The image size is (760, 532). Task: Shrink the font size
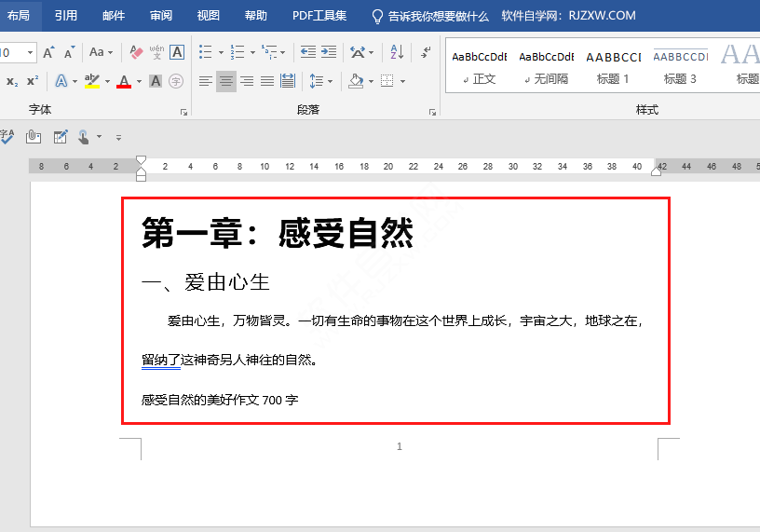[69, 52]
